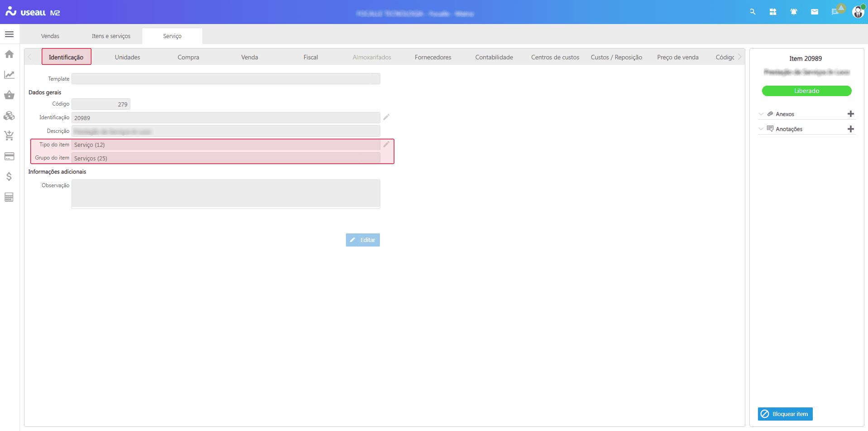Open notifications bell in header
This screenshot has height=431, width=868.
pyautogui.click(x=794, y=12)
